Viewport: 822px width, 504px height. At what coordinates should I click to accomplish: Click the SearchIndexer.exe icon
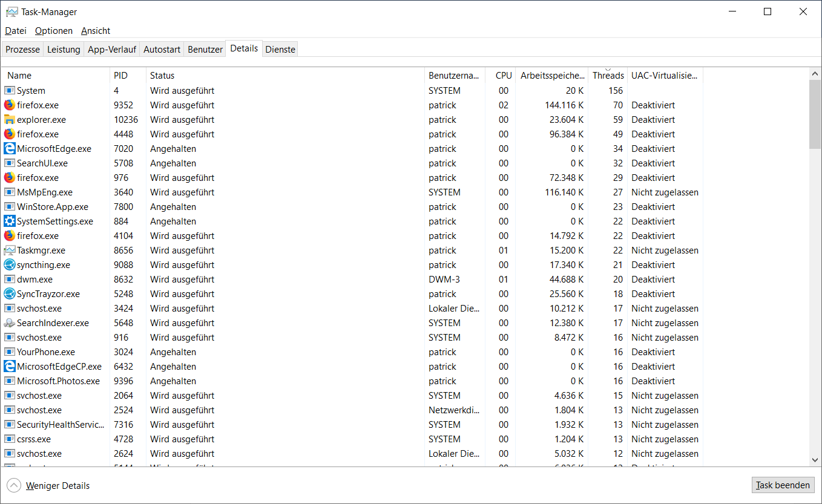click(x=10, y=322)
